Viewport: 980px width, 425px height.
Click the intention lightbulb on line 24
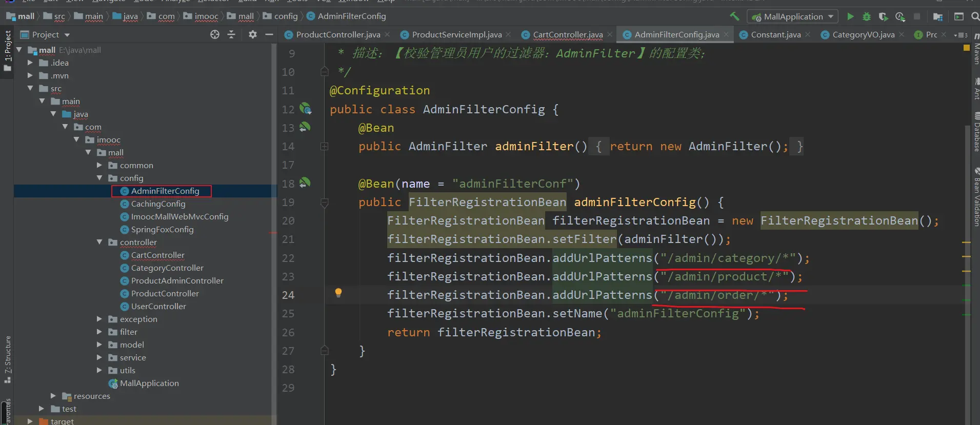click(x=338, y=293)
